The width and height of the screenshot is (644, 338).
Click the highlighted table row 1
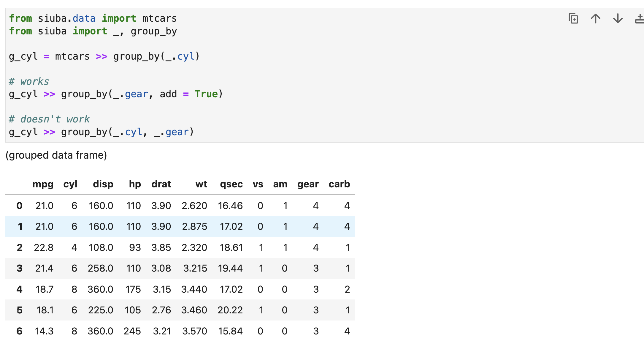tap(178, 227)
